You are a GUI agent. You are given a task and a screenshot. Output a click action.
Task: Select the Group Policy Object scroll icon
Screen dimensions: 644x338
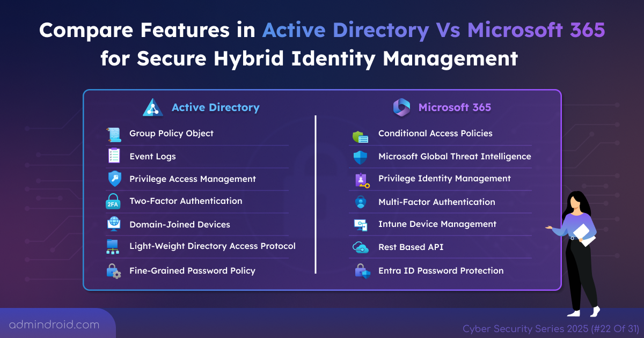point(113,134)
